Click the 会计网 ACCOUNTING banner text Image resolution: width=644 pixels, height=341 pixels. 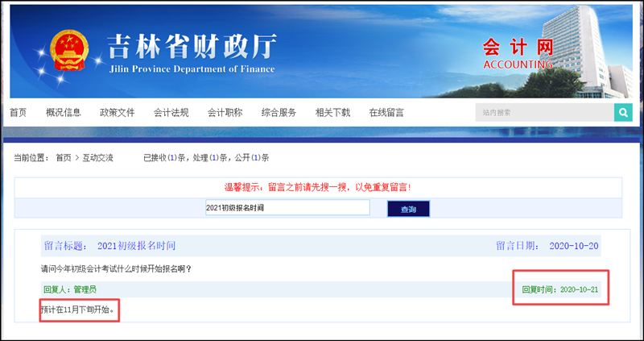click(518, 53)
